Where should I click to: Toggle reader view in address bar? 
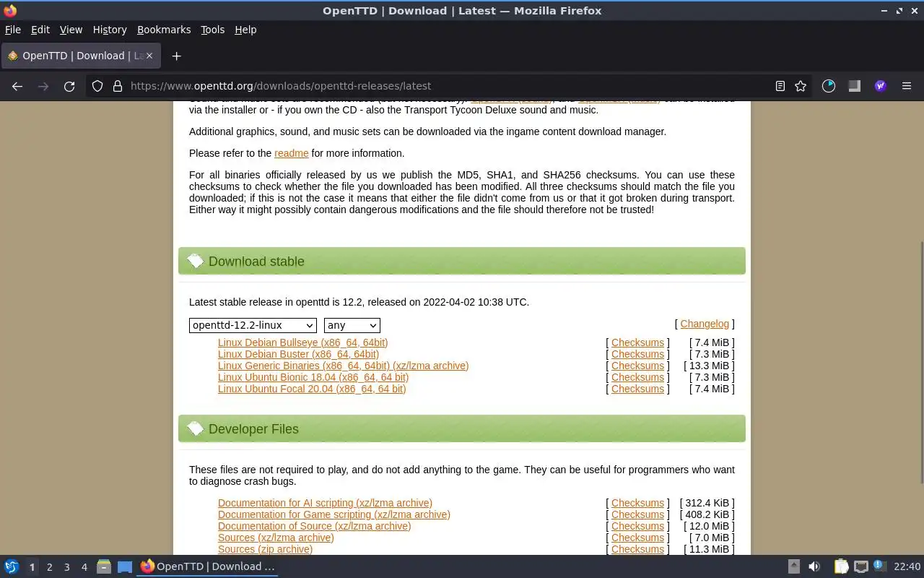[x=780, y=86]
